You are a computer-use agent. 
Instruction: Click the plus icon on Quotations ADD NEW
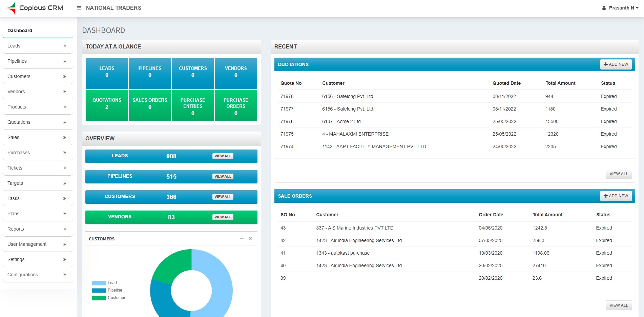pyautogui.click(x=606, y=64)
